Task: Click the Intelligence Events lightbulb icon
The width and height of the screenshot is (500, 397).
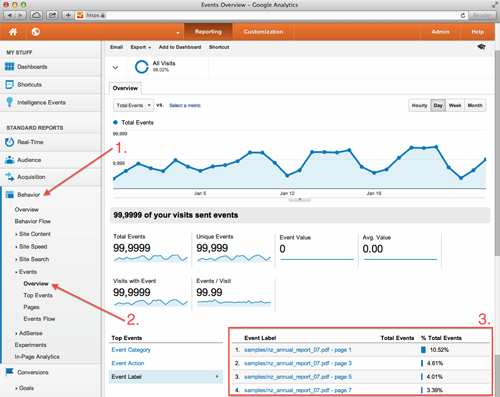Action: coord(9,102)
